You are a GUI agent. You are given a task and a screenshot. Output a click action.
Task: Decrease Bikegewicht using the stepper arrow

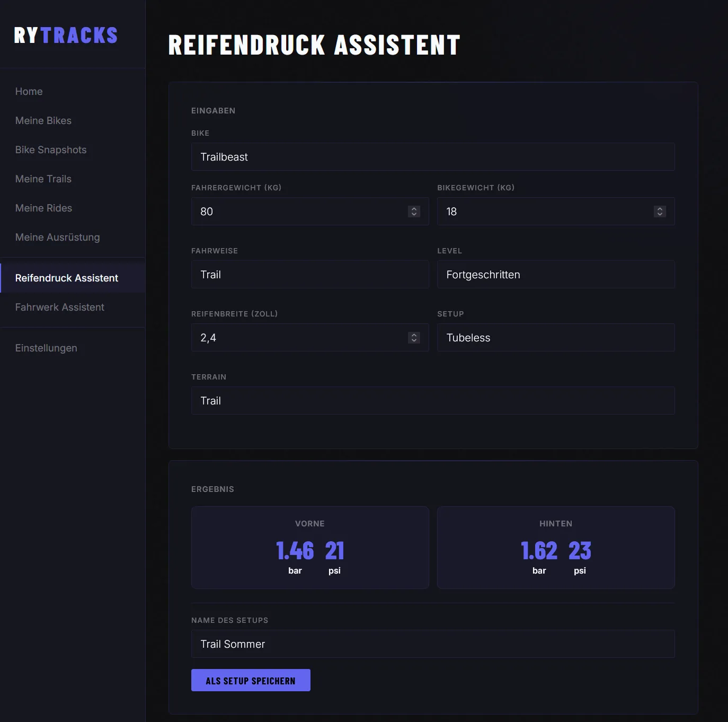(x=660, y=214)
